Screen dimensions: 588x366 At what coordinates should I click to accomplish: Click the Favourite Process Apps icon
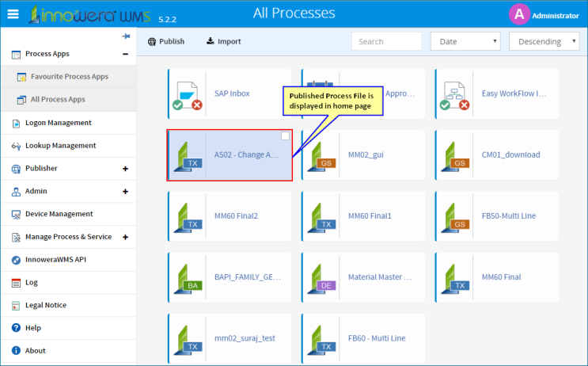[21, 77]
